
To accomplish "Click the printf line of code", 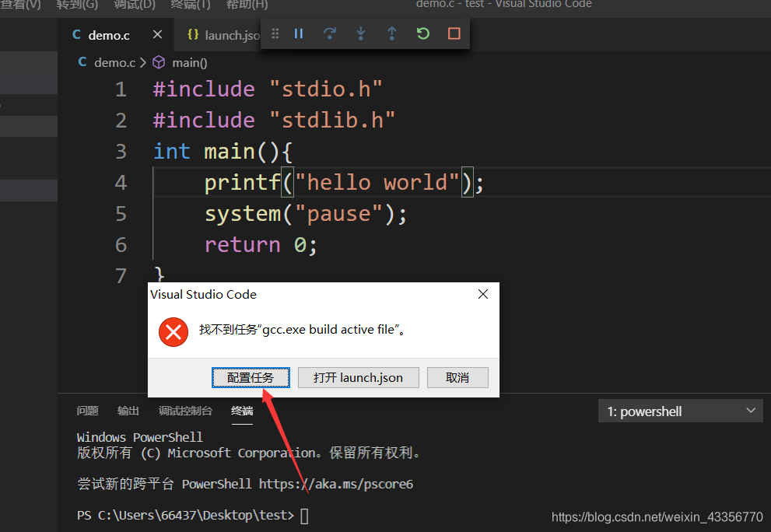I will coord(344,183).
